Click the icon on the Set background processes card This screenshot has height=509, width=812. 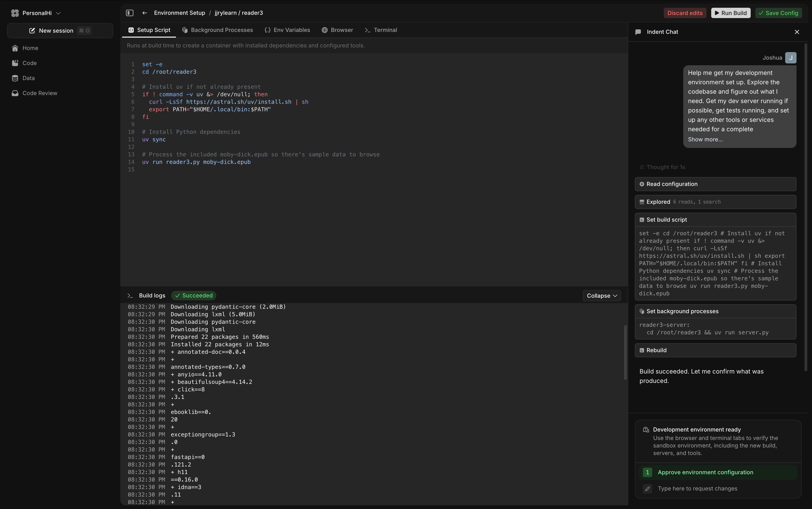(642, 311)
